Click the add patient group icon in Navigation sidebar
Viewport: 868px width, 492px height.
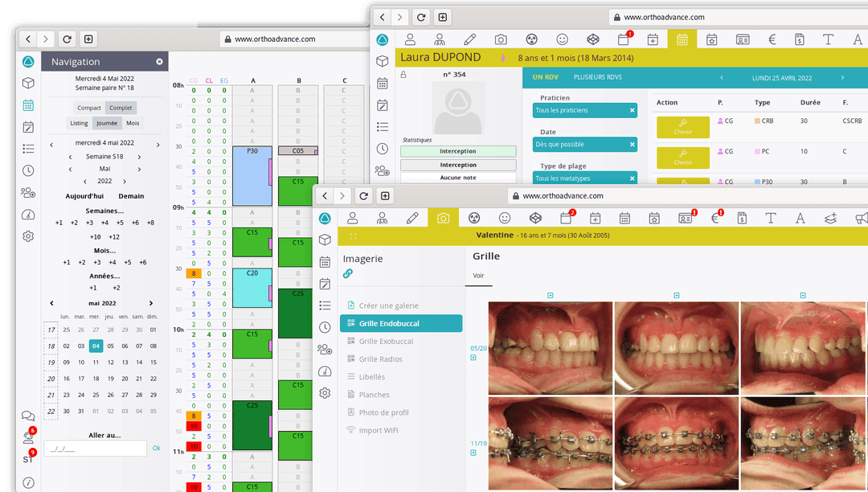click(28, 193)
